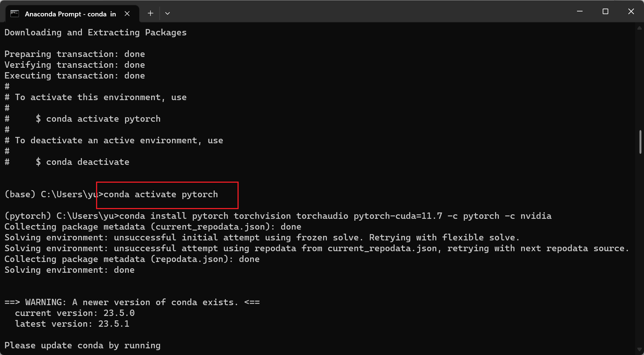Minimize the terminal window
This screenshot has width=644, height=355.
point(579,11)
